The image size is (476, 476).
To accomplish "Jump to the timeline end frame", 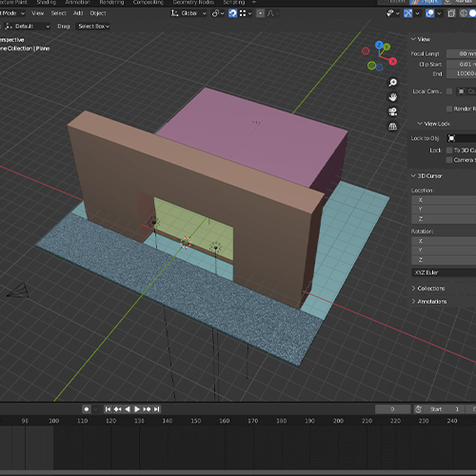I will click(156, 409).
